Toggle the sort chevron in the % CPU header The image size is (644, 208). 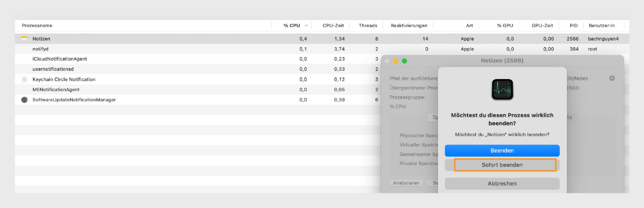pyautogui.click(x=306, y=25)
